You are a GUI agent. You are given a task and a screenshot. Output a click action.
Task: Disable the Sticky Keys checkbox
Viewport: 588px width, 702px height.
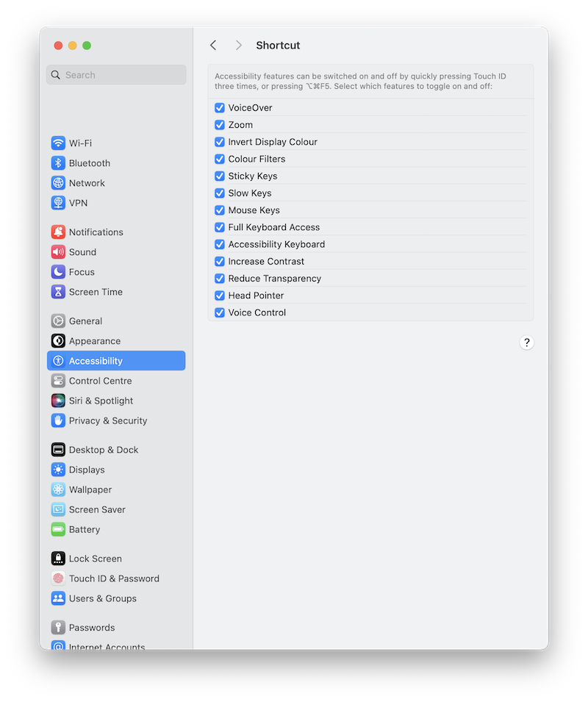click(x=219, y=176)
